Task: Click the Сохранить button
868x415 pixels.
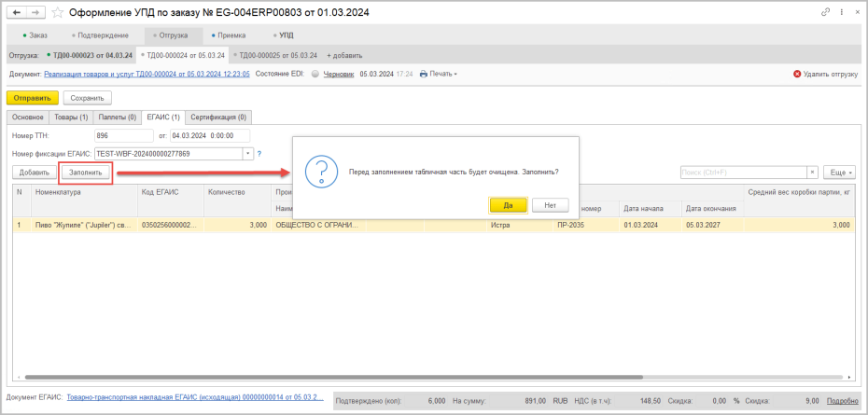Action: click(x=88, y=98)
